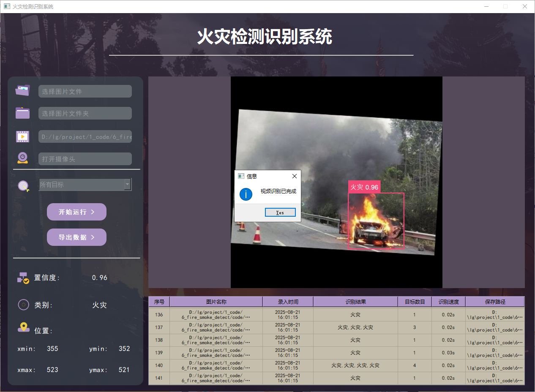
Task: Click the 识别结果 column header
Action: pyautogui.click(x=355, y=302)
